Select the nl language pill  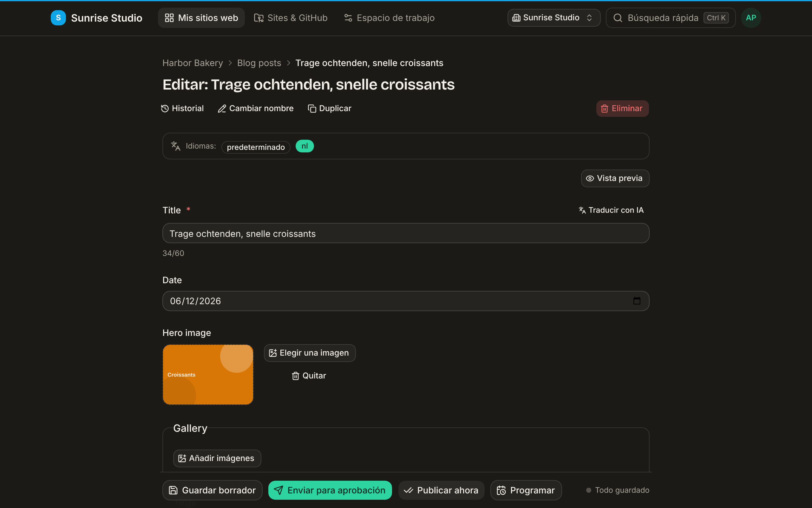(305, 146)
